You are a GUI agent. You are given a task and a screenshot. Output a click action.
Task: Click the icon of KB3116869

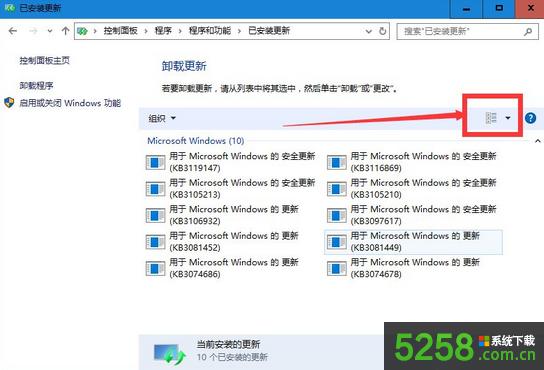(337, 162)
